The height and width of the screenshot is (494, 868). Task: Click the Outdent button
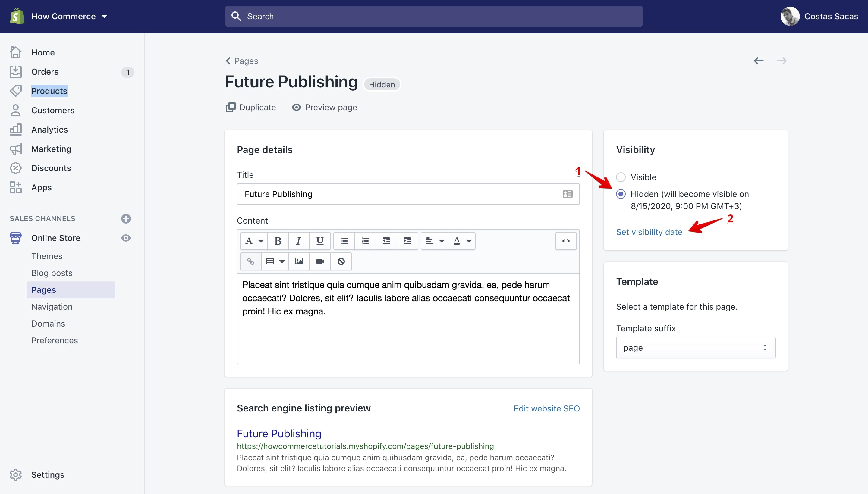pyautogui.click(x=386, y=241)
